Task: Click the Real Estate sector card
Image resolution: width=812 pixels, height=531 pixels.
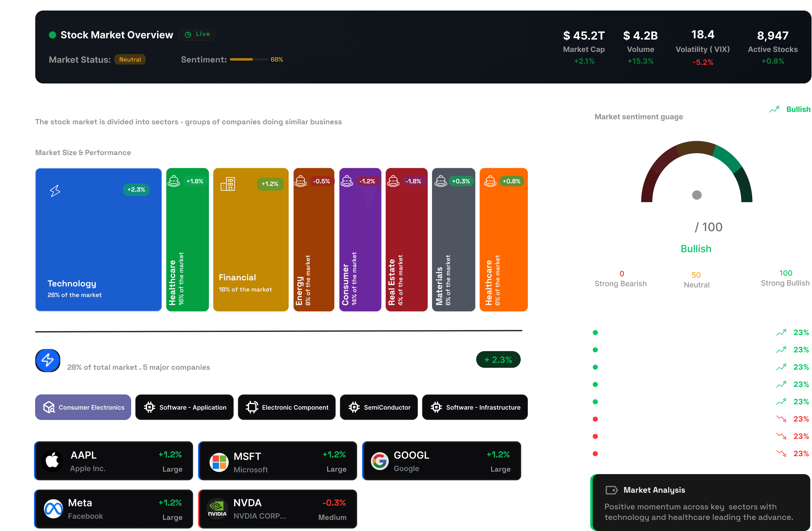Action: (406, 240)
